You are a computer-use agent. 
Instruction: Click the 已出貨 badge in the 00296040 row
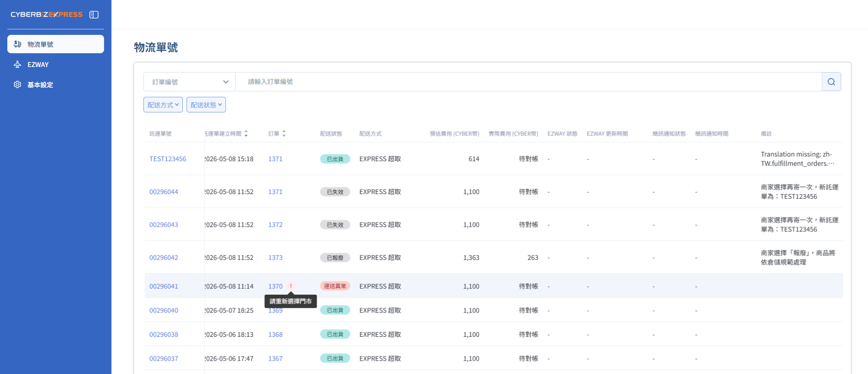335,310
